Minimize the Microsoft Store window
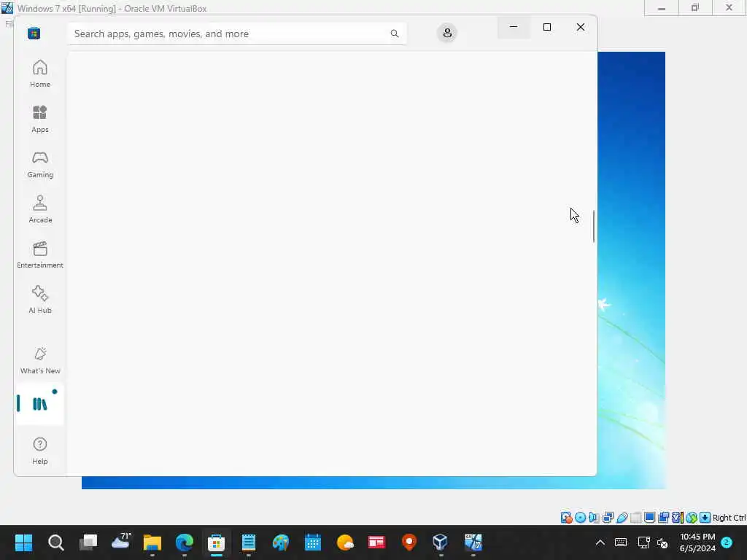 click(x=514, y=27)
